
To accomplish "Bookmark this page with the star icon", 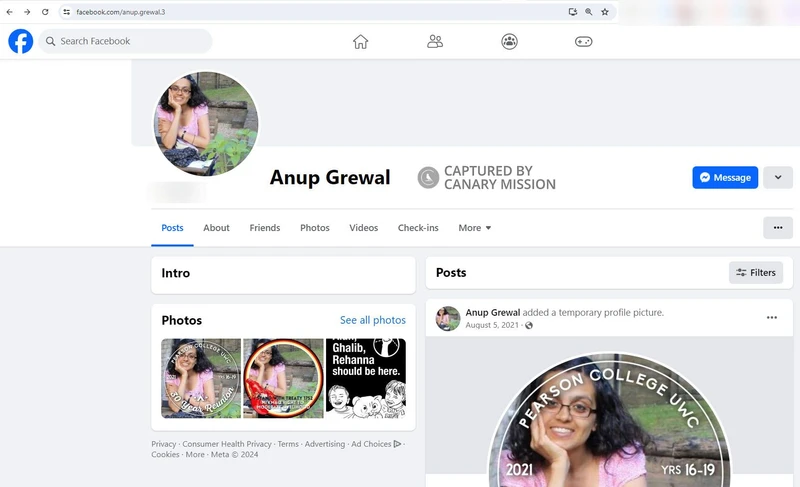I will coord(605,12).
